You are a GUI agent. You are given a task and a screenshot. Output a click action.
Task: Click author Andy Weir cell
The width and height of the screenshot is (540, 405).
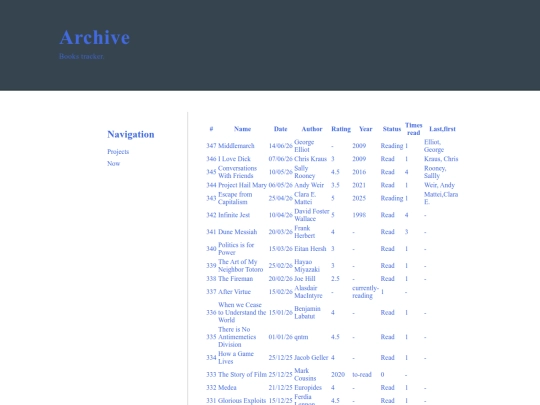point(309,185)
